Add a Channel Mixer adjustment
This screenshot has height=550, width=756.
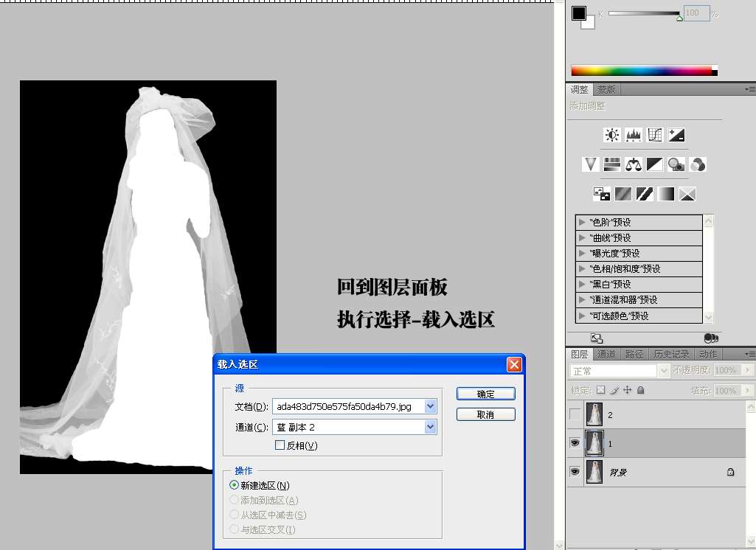tap(697, 164)
